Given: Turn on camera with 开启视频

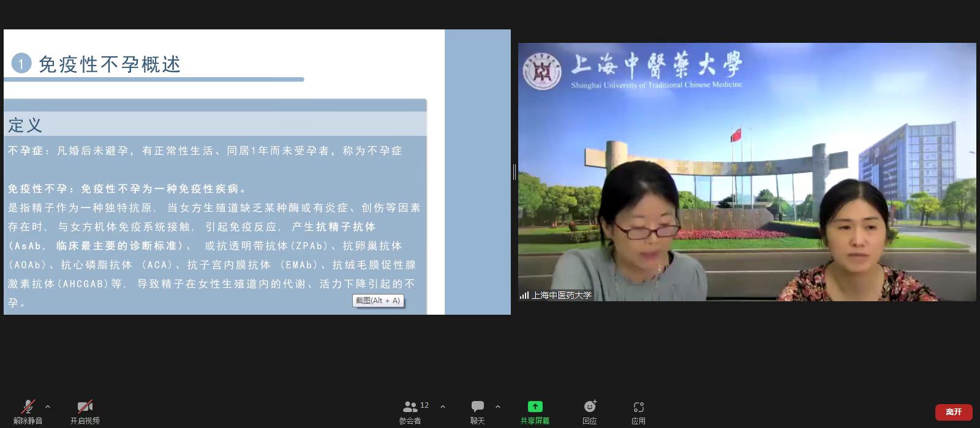Looking at the screenshot, I should (85, 411).
